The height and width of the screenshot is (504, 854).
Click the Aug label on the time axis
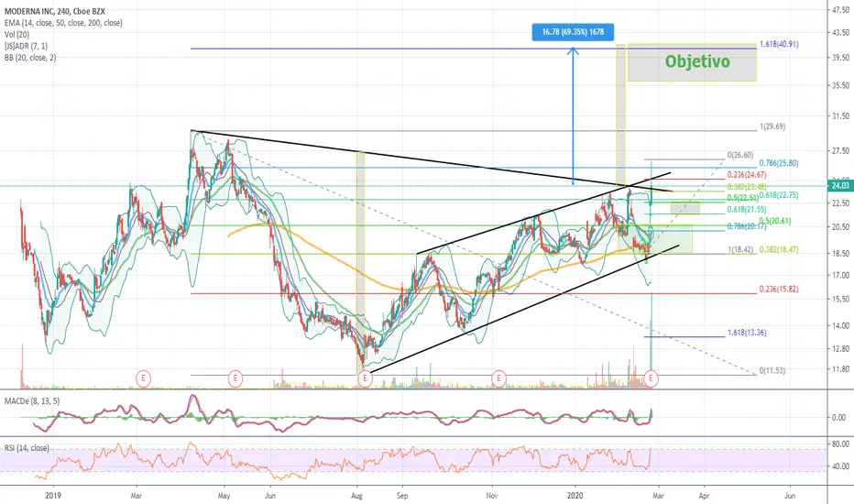(356, 495)
